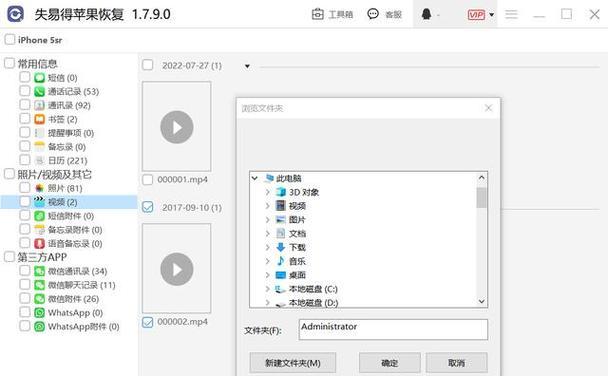Click the 3D 对象 cube icon
The width and height of the screenshot is (608, 376).
click(x=281, y=192)
